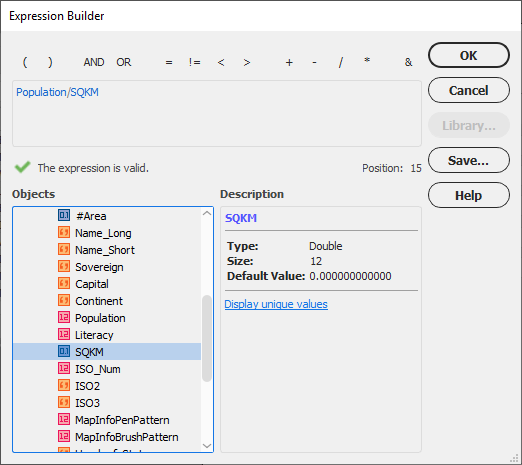
Task: Confirm the expression with OK
Action: 469,55
